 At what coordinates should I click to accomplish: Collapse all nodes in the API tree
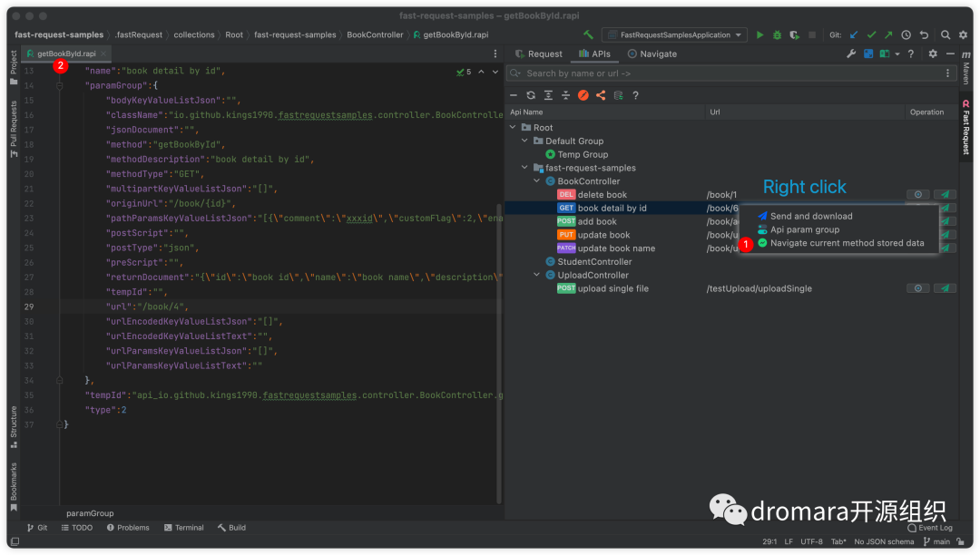tap(565, 95)
